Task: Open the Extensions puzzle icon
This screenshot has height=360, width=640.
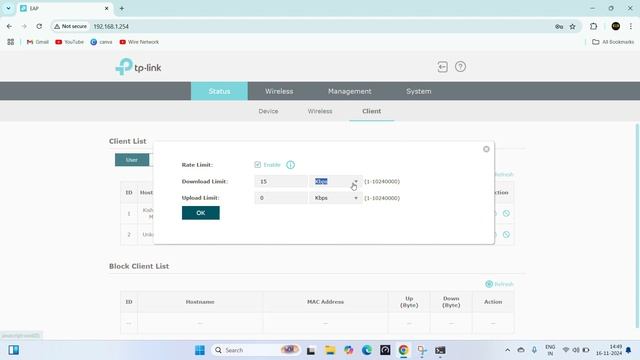Action: [x=593, y=26]
